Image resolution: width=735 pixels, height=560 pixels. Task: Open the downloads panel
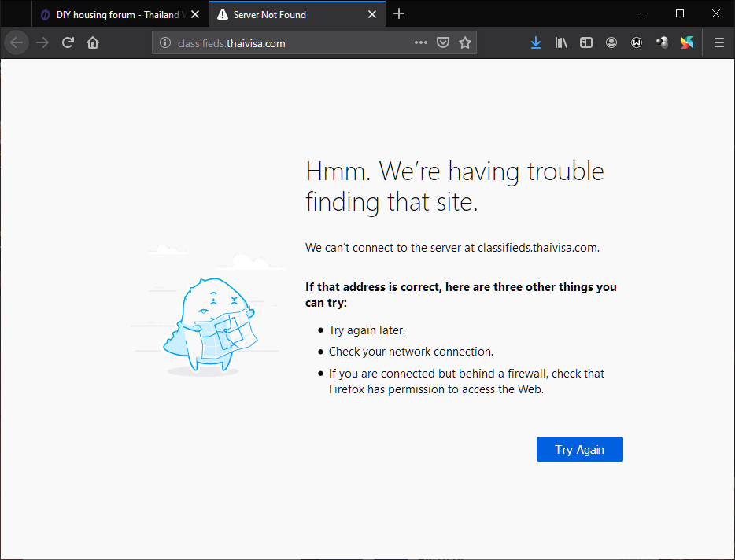(536, 42)
